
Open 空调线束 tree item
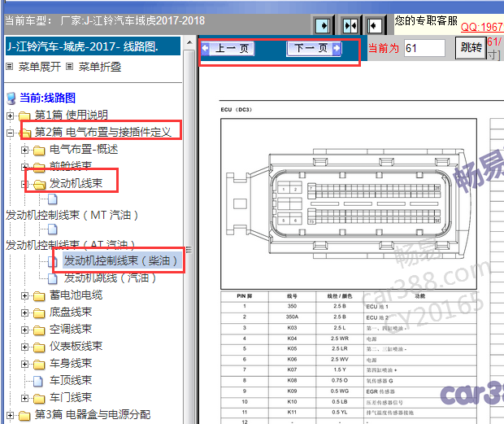coord(71,329)
